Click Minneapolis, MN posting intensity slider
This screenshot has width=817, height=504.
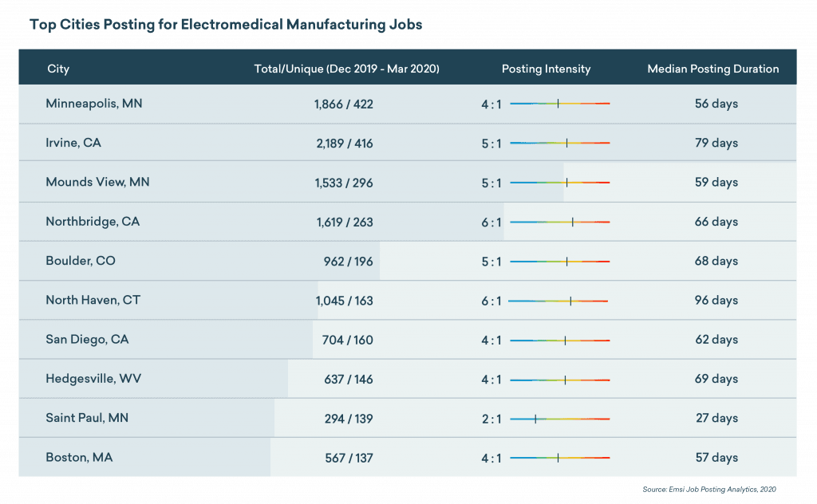click(559, 104)
